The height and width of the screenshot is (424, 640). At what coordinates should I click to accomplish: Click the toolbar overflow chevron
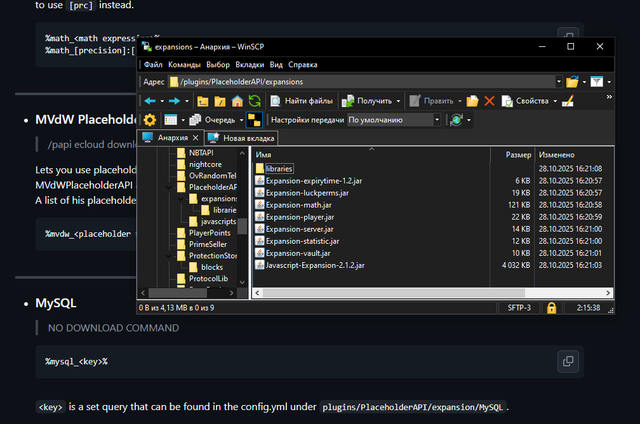(609, 97)
